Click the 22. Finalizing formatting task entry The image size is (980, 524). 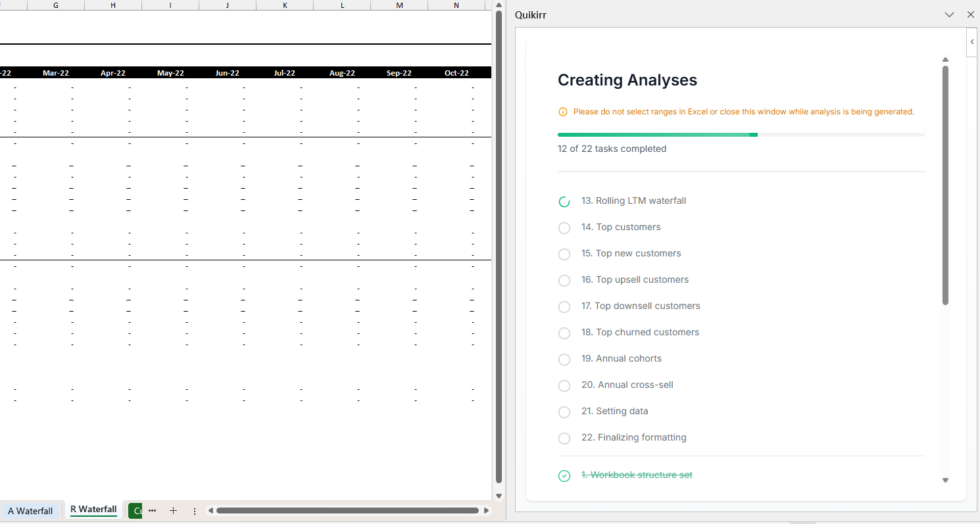tap(633, 437)
